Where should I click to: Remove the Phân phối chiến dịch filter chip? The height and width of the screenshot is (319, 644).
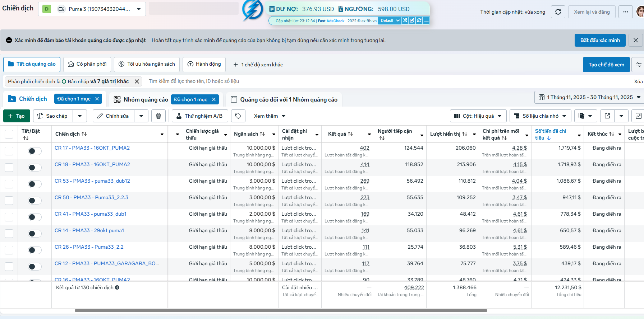click(x=137, y=81)
